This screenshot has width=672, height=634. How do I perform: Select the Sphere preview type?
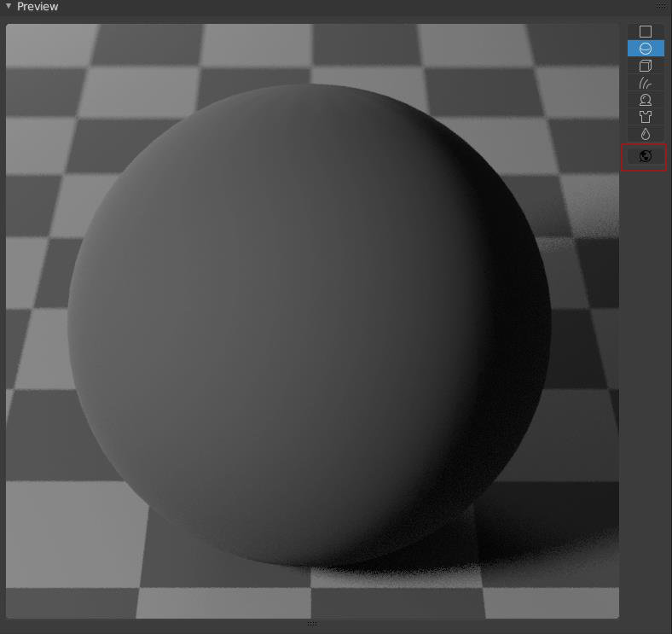[x=646, y=49]
